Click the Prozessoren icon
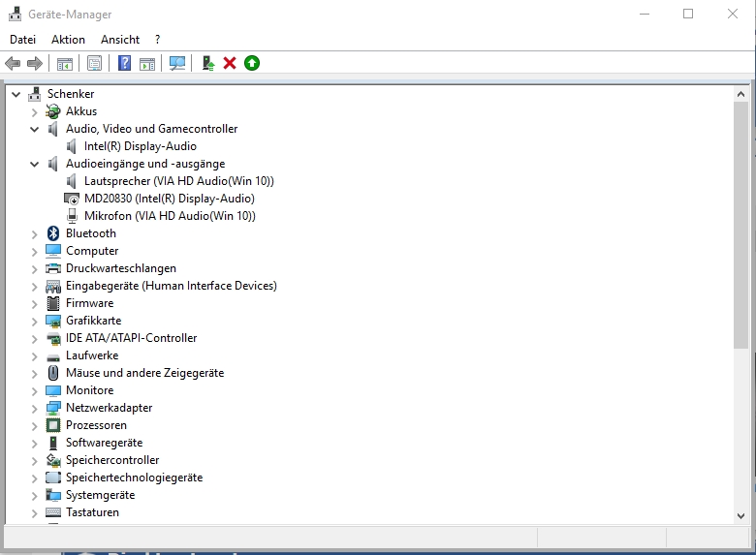 pyautogui.click(x=53, y=425)
